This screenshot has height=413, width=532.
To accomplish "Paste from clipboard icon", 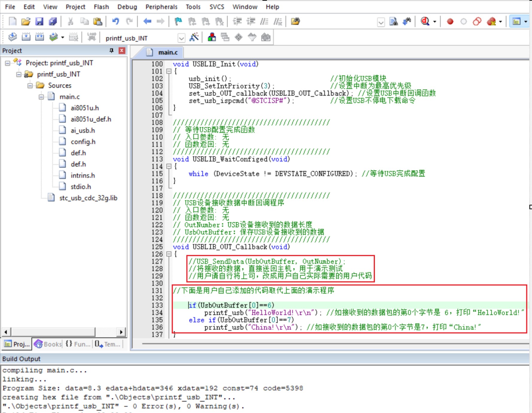I will [x=98, y=22].
